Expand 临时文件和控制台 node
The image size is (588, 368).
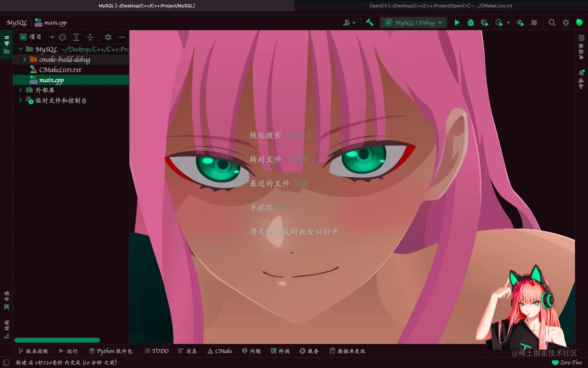tap(20, 100)
